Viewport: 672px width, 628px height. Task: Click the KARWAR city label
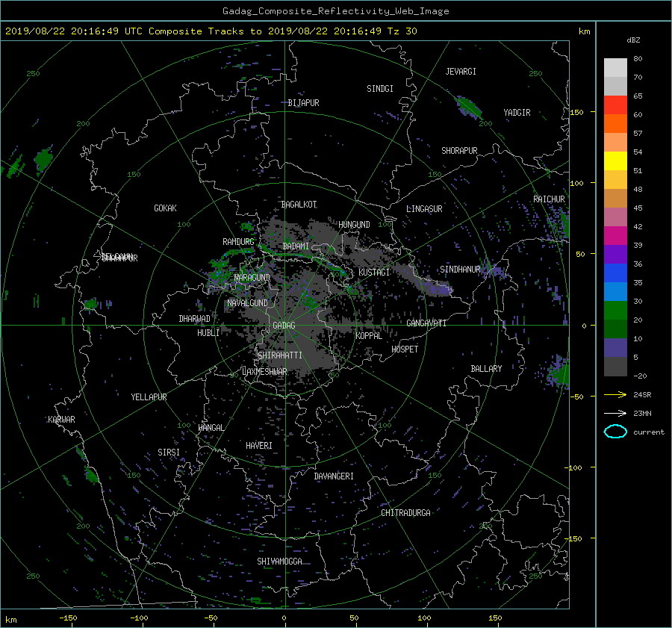(x=62, y=420)
